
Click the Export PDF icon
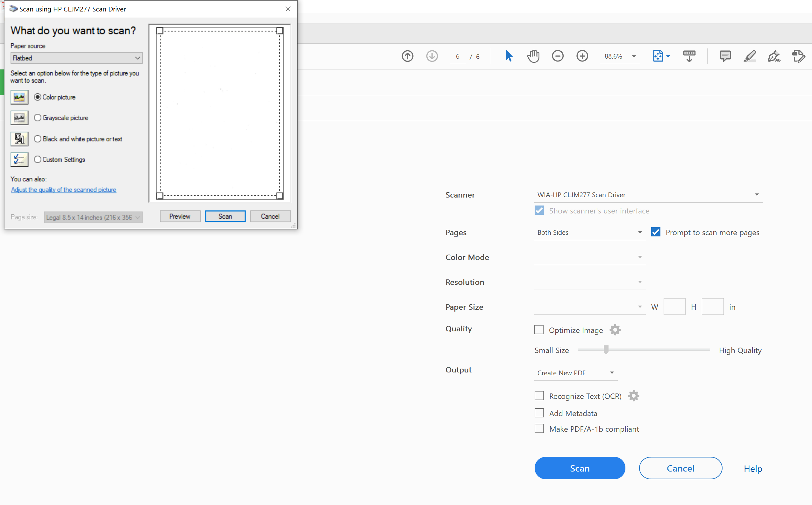click(798, 56)
